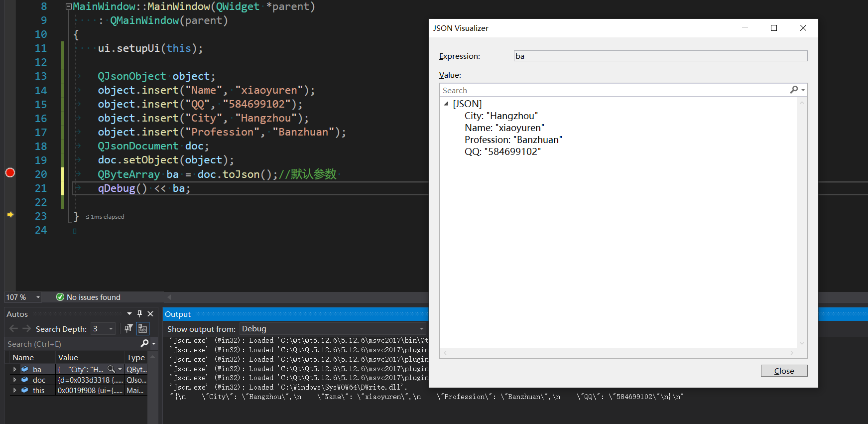Click the Expression field containing 'ba'
Viewport: 868px width, 424px height.
660,56
